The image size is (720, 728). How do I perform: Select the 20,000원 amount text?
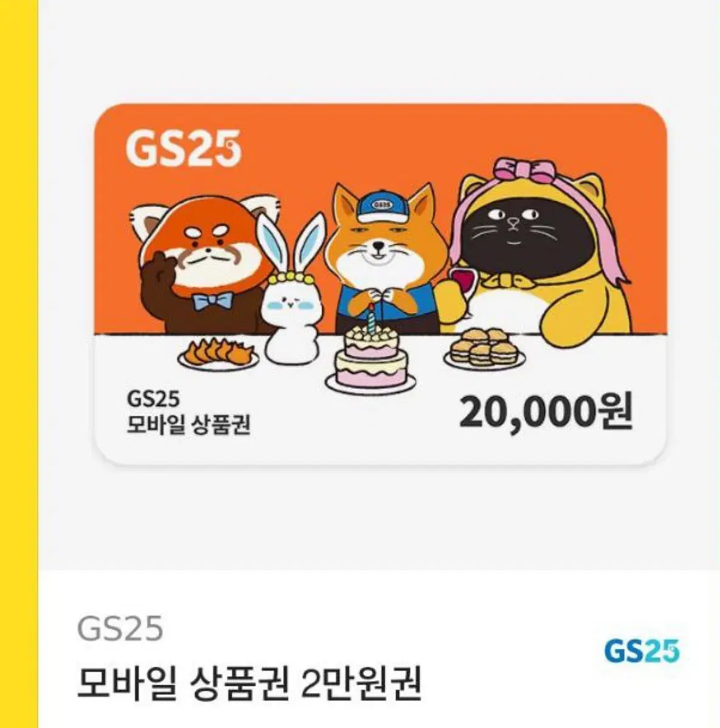tap(545, 413)
